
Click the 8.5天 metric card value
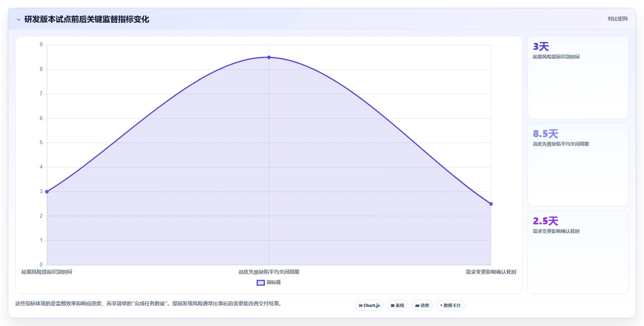[546, 134]
